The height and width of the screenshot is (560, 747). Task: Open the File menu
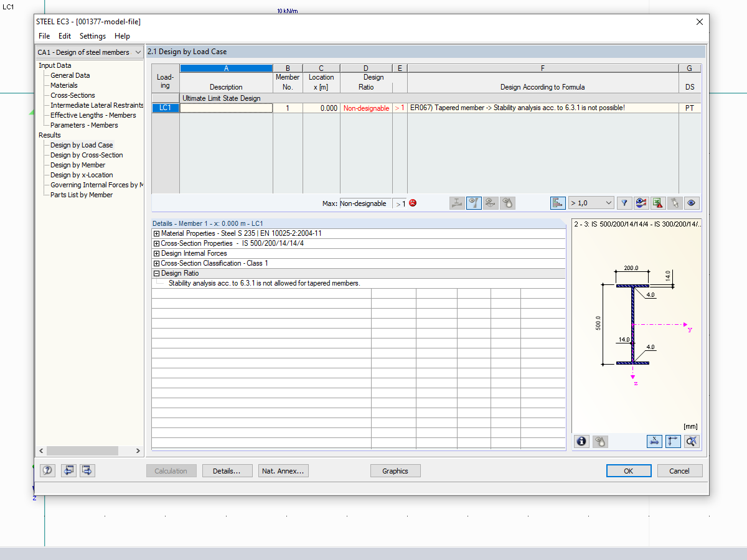click(x=44, y=36)
